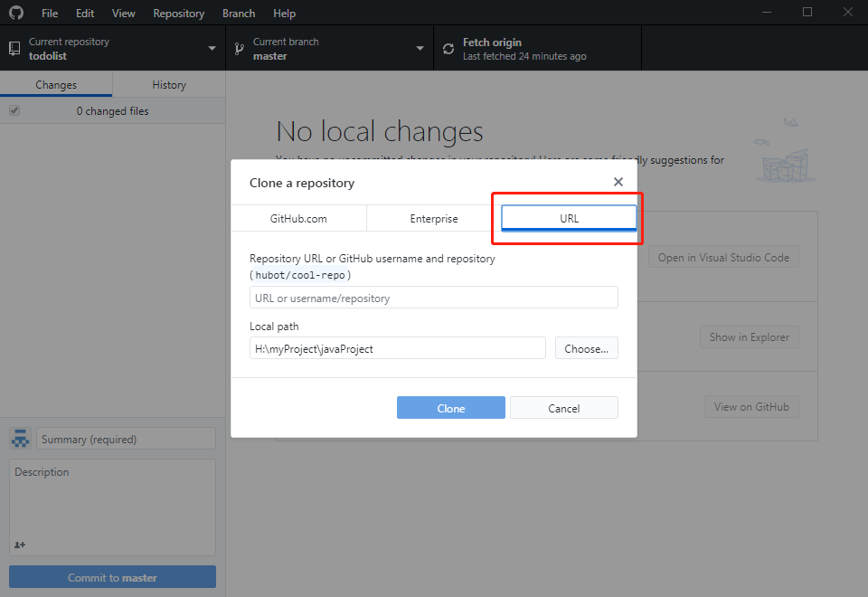The width and height of the screenshot is (868, 597).
Task: Click the 'hubot/cool-repo' example text
Action: [300, 275]
